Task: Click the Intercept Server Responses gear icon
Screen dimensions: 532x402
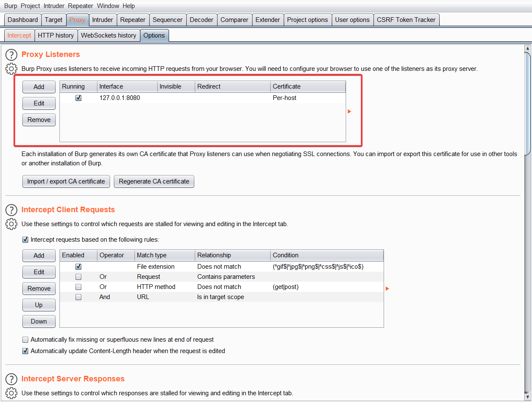Action: click(x=11, y=393)
